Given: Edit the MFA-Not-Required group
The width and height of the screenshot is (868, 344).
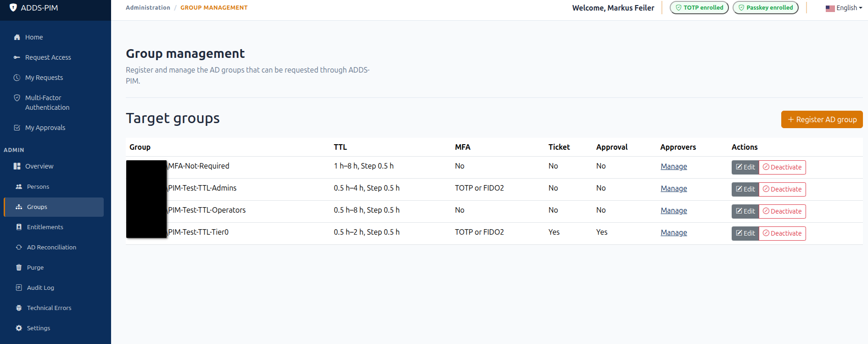Looking at the screenshot, I should click(745, 167).
